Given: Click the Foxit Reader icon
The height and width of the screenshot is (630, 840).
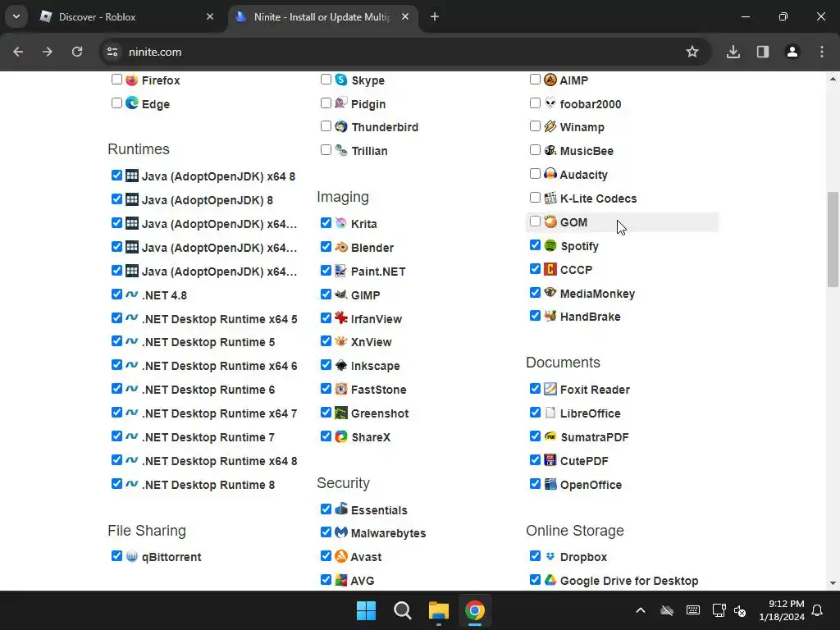Looking at the screenshot, I should click(550, 389).
